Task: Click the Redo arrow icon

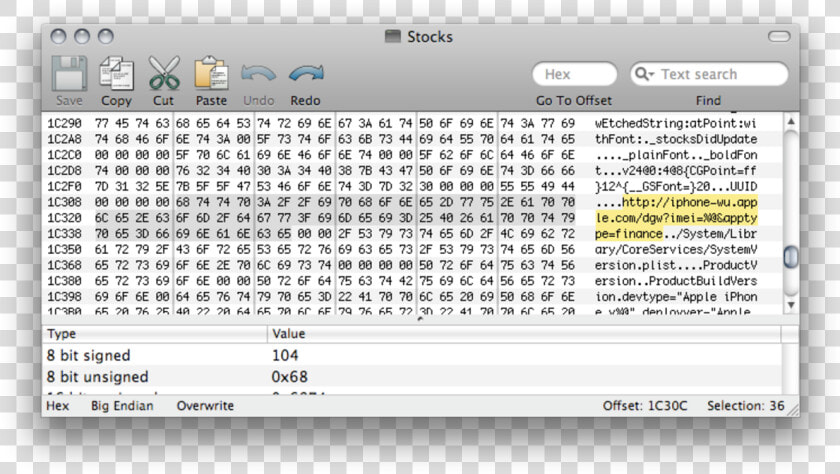Action: click(x=306, y=73)
